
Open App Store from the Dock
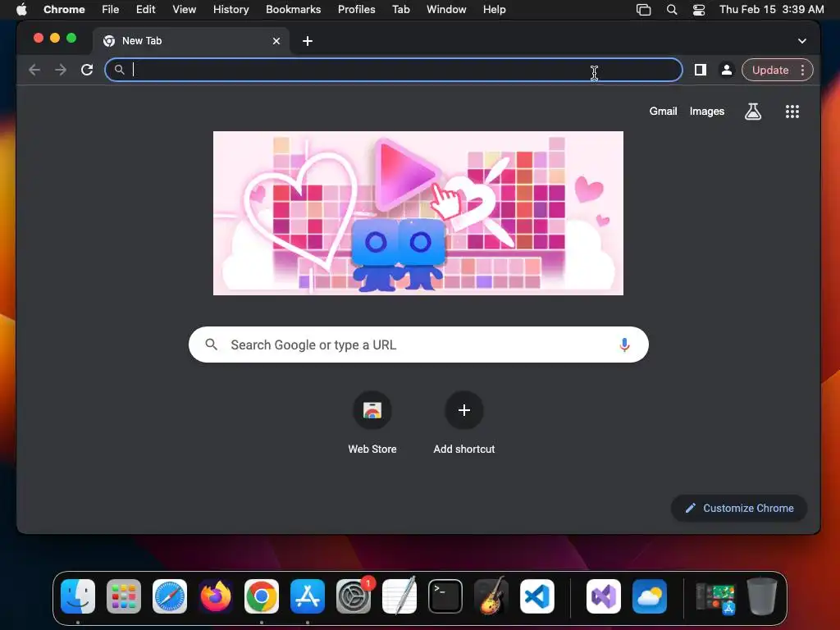pos(308,596)
